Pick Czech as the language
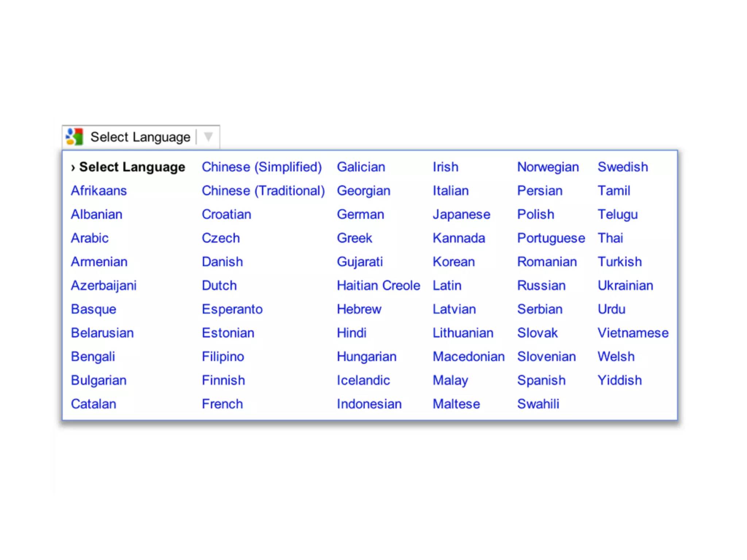Viewport: 747px width, 560px height. (x=221, y=238)
